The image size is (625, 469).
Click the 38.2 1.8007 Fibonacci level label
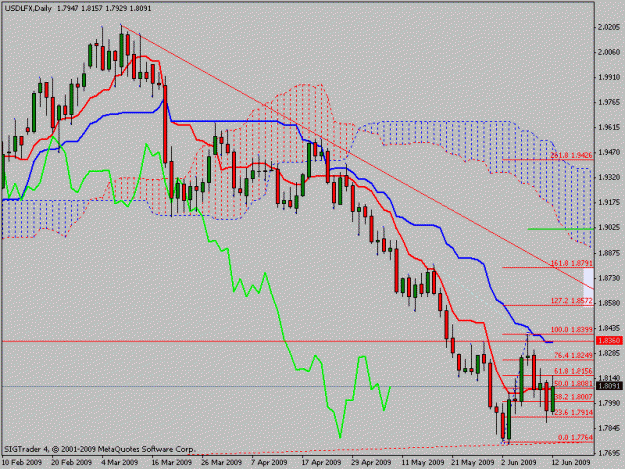click(573, 397)
